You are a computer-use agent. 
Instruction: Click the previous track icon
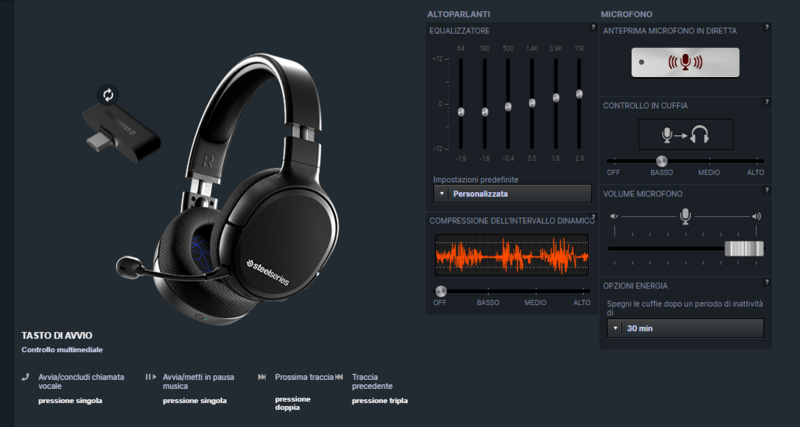(x=339, y=377)
